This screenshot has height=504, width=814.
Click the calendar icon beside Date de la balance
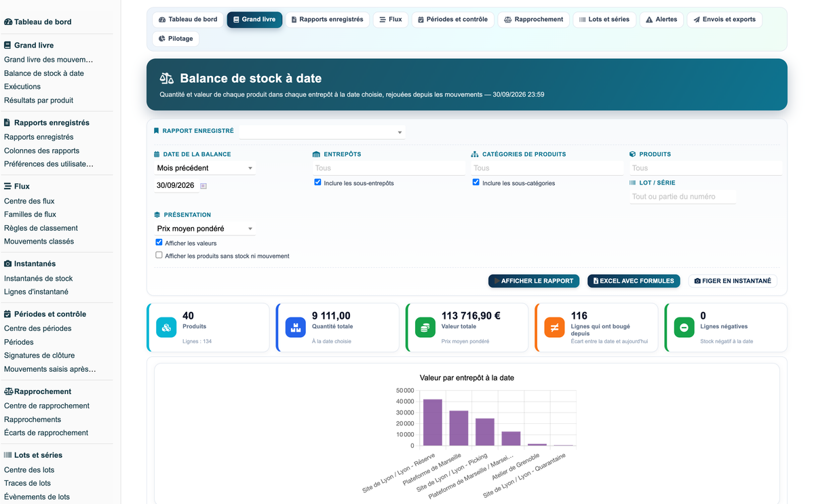tap(157, 155)
